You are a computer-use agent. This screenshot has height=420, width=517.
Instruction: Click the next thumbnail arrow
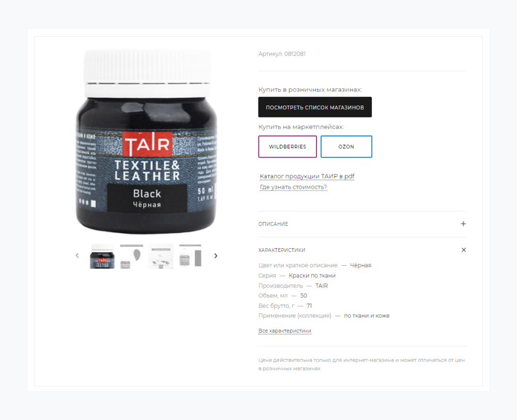click(216, 256)
